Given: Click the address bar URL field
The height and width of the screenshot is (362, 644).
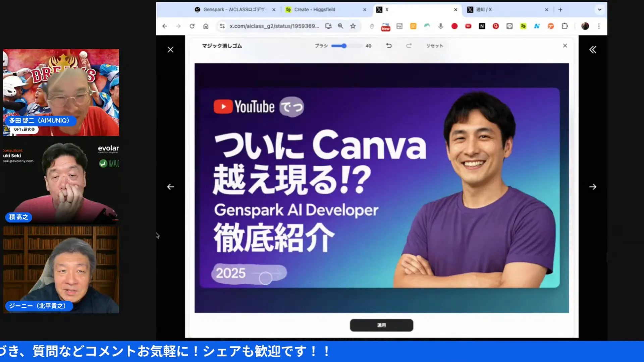Looking at the screenshot, I should pos(274,26).
